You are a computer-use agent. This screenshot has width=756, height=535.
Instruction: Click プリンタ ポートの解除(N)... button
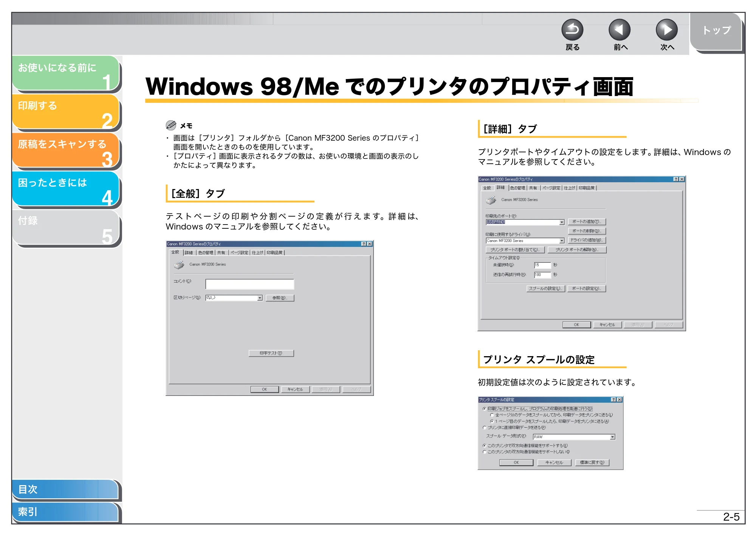click(x=577, y=250)
